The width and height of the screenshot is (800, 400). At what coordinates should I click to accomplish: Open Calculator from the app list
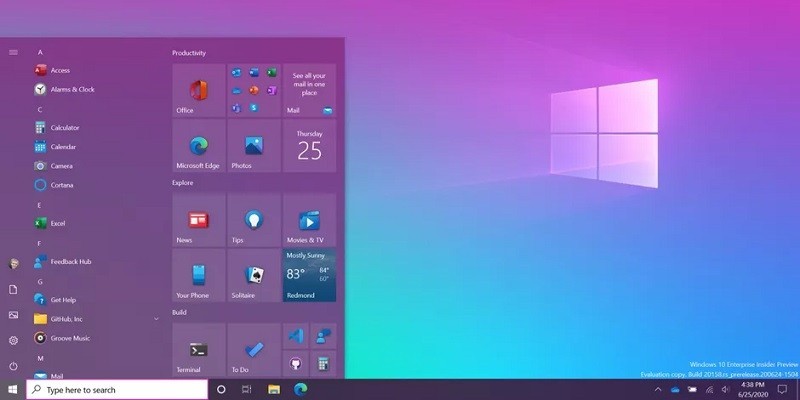click(x=64, y=128)
